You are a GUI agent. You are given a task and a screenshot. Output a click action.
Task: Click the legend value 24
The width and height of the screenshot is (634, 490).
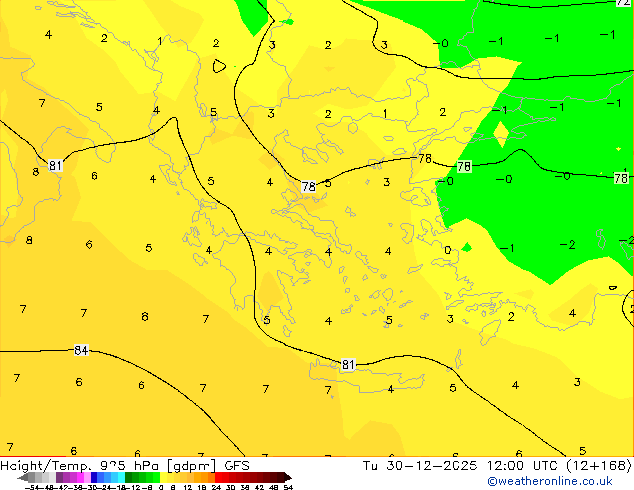(x=216, y=487)
